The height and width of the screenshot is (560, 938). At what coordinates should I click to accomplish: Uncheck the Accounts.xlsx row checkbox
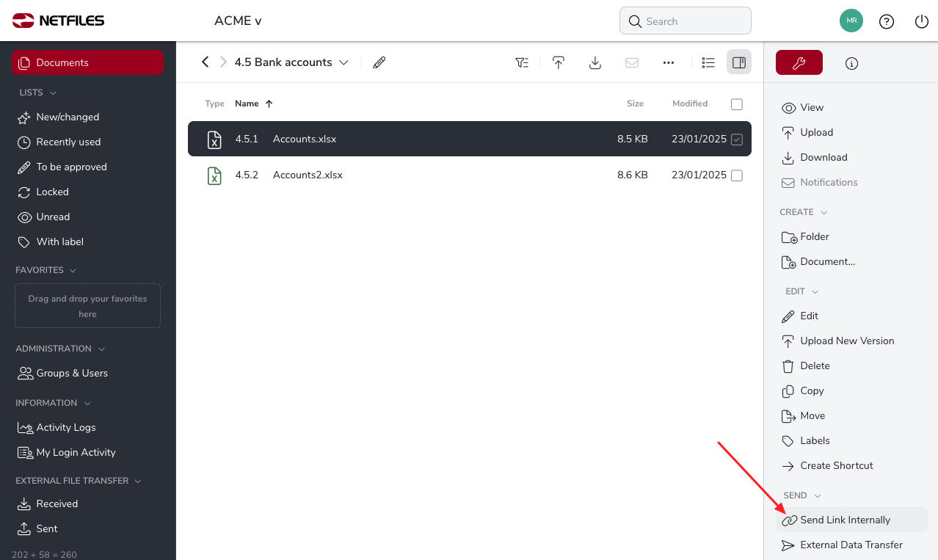pos(737,139)
